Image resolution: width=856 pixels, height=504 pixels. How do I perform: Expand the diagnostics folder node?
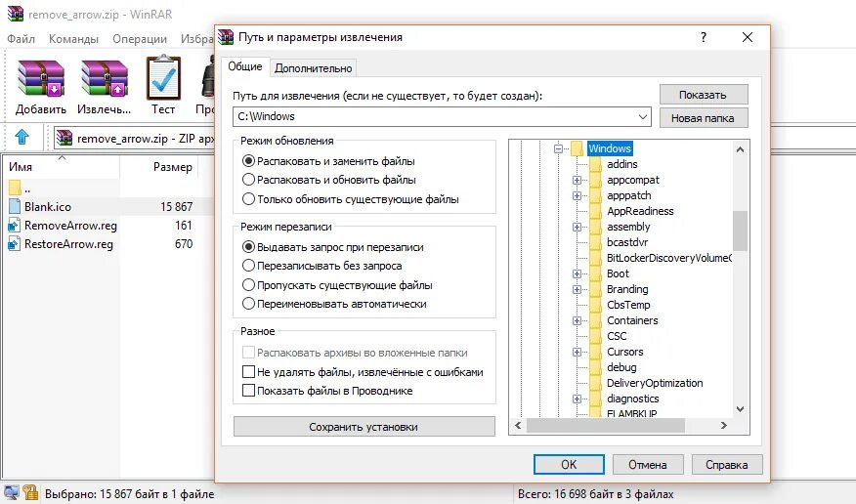pyautogui.click(x=577, y=399)
